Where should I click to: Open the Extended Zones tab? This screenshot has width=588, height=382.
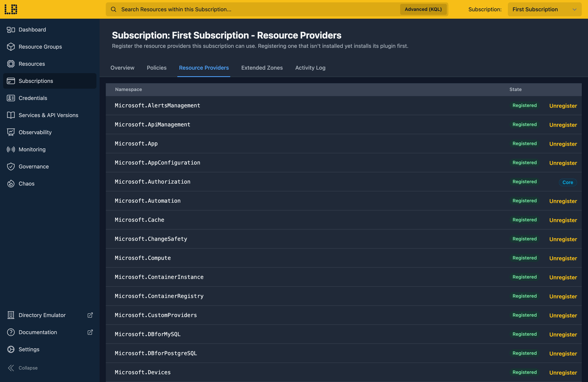click(262, 68)
